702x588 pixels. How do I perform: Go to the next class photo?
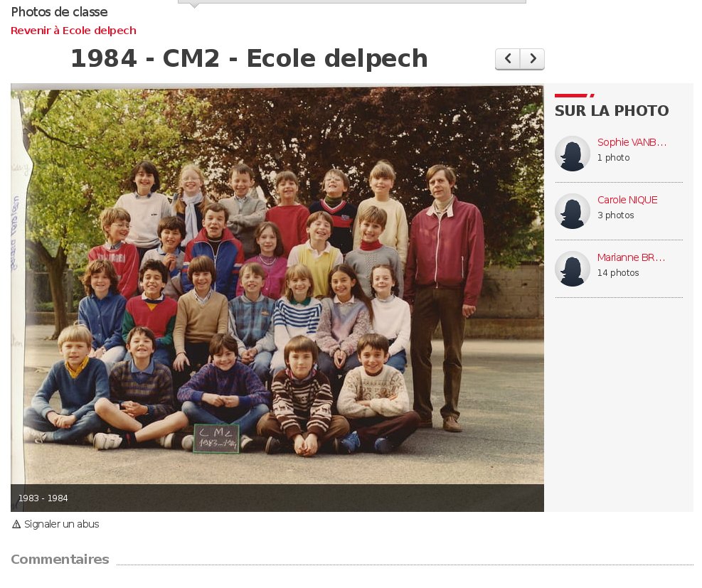coord(532,58)
